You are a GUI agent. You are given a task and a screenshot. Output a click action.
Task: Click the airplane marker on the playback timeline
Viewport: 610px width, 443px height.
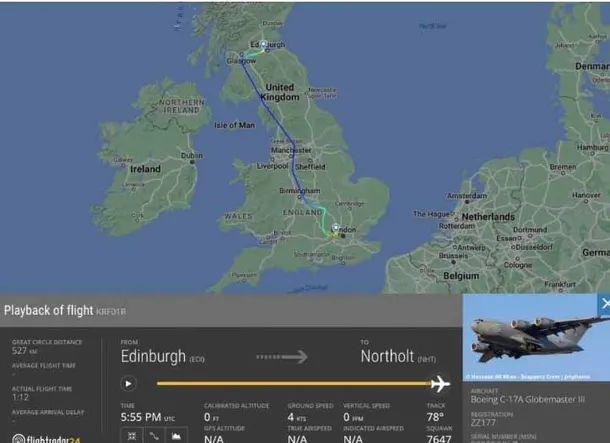click(x=440, y=383)
